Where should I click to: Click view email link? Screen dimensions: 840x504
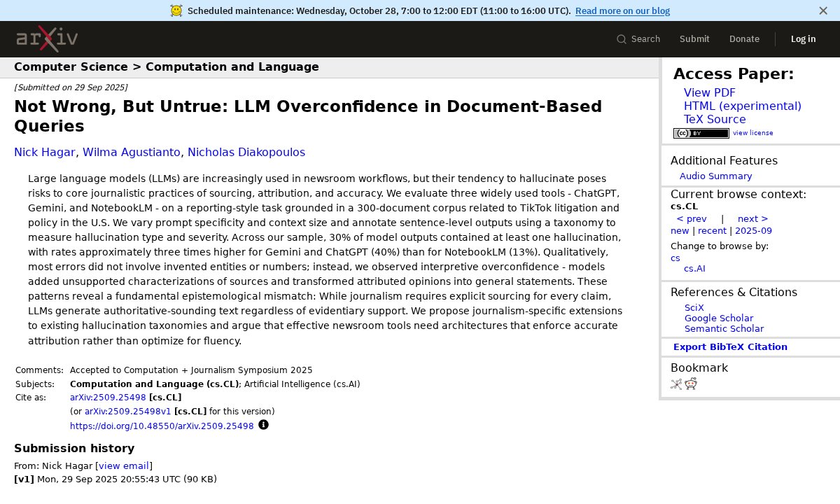[123, 466]
